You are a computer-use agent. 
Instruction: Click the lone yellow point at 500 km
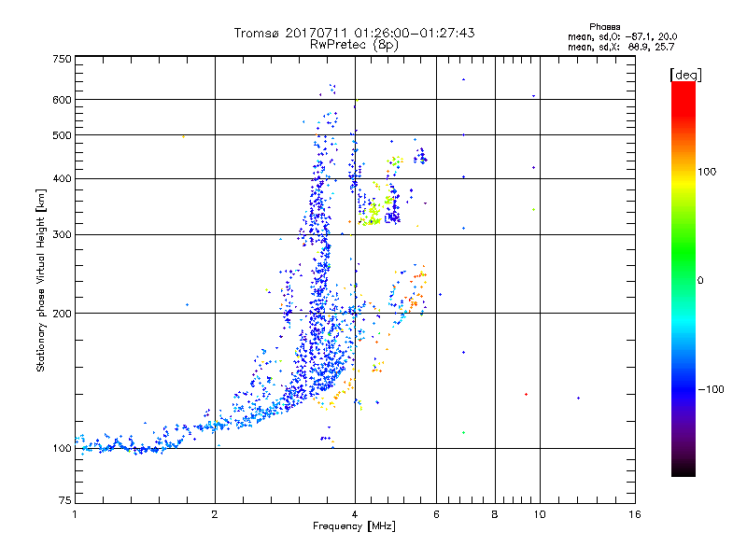(x=183, y=136)
